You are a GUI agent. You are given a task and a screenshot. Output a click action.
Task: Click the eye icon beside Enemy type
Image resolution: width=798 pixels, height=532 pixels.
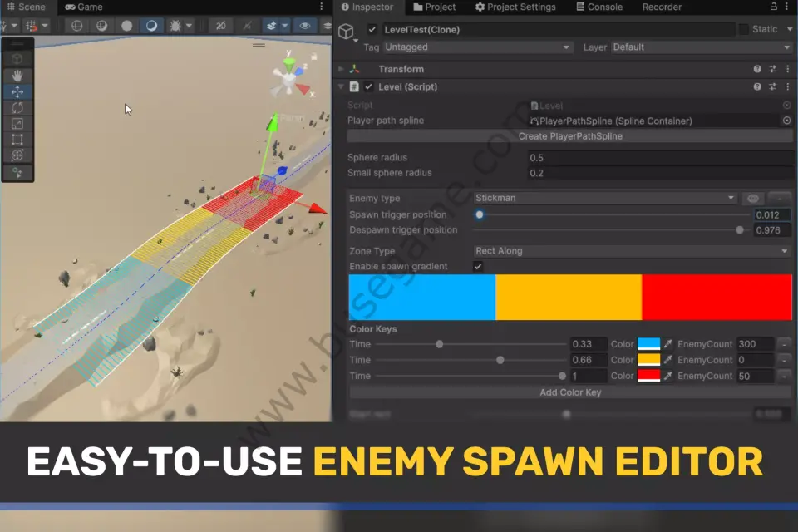click(x=753, y=199)
